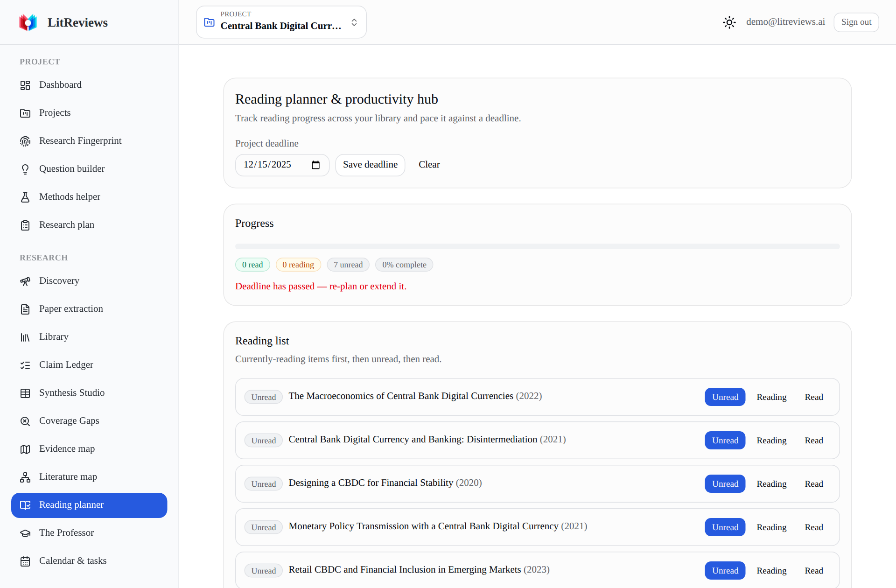Viewport: 896px width, 588px height.
Task: Set The Macroeconomics of CBDC to Reading
Action: point(771,397)
